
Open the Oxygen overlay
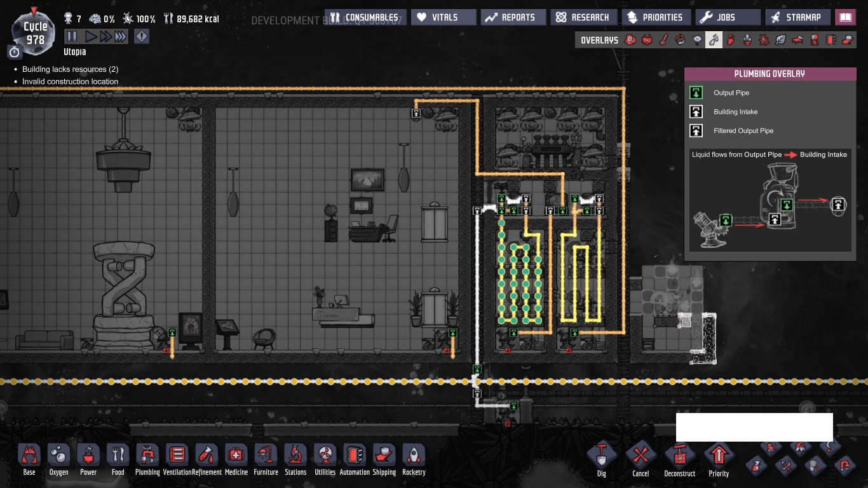coord(630,40)
